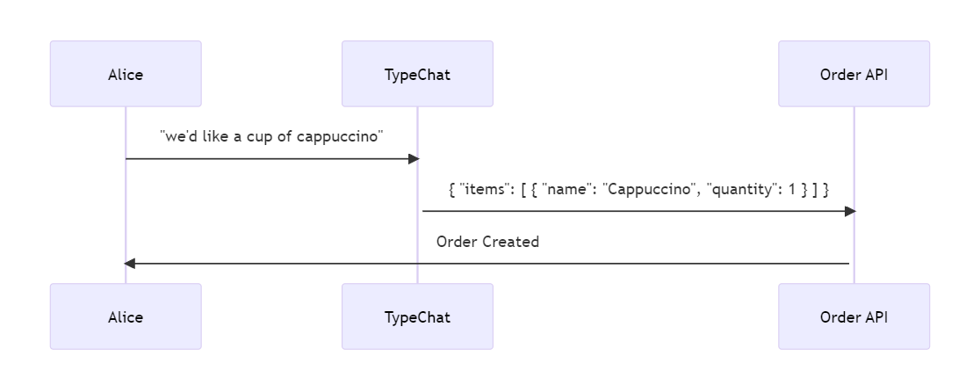Viewport: 980px width, 385px height.
Task: Select the "we'd like a cup of cappuccino" message text
Action: [x=271, y=136]
